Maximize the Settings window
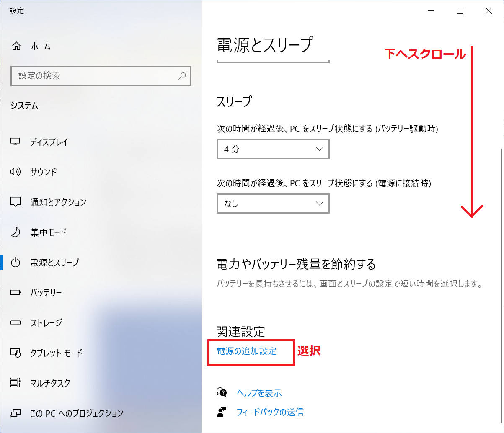 point(460,11)
